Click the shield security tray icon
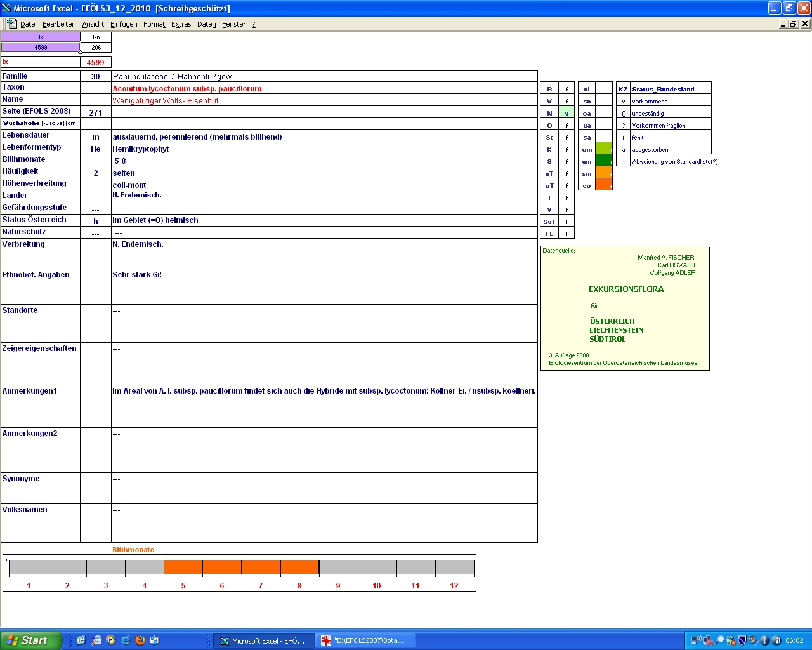This screenshot has width=812, height=650. coord(742,640)
